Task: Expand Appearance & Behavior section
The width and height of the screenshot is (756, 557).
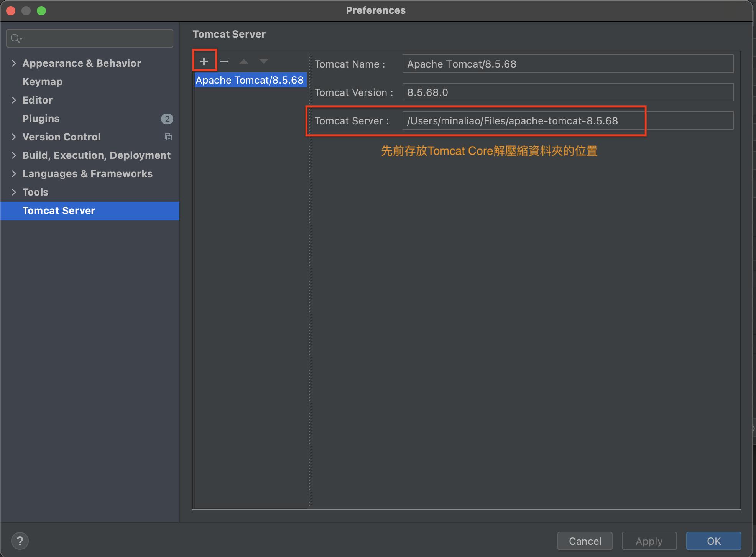Action: coord(14,63)
